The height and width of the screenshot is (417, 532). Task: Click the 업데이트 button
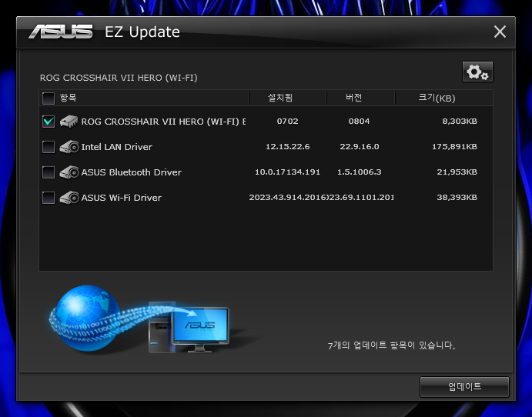click(464, 386)
